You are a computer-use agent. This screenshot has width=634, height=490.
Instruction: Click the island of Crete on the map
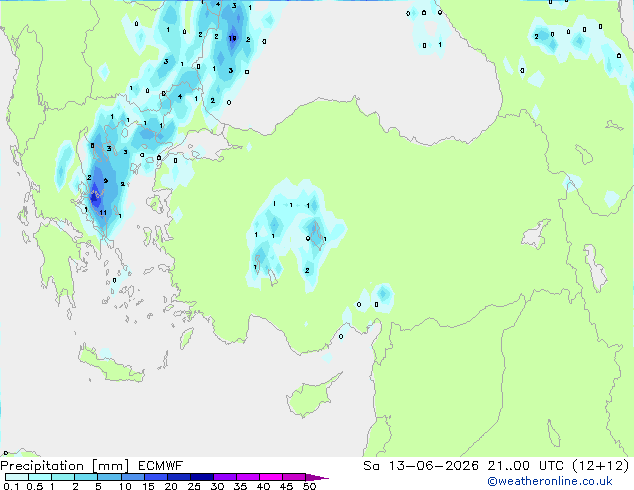coord(111,366)
